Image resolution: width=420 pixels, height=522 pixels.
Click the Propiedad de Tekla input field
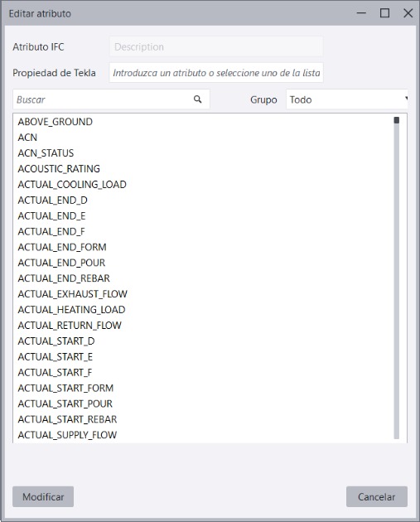click(216, 73)
